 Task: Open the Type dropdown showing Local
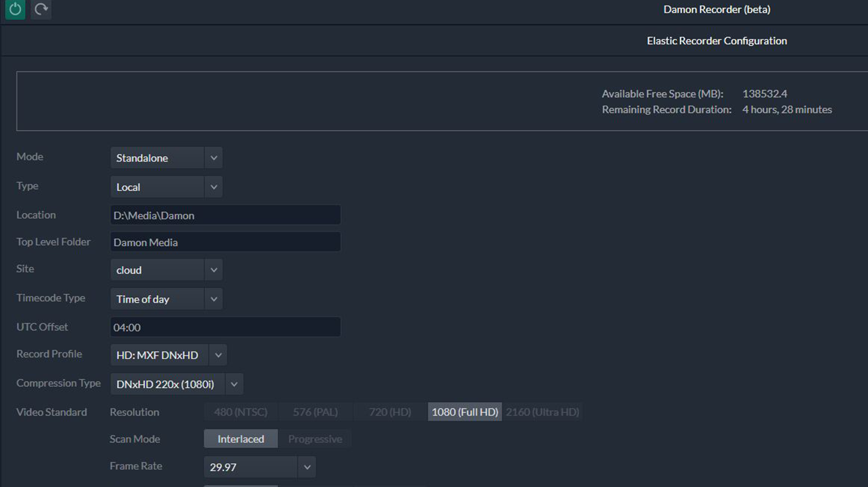(166, 187)
